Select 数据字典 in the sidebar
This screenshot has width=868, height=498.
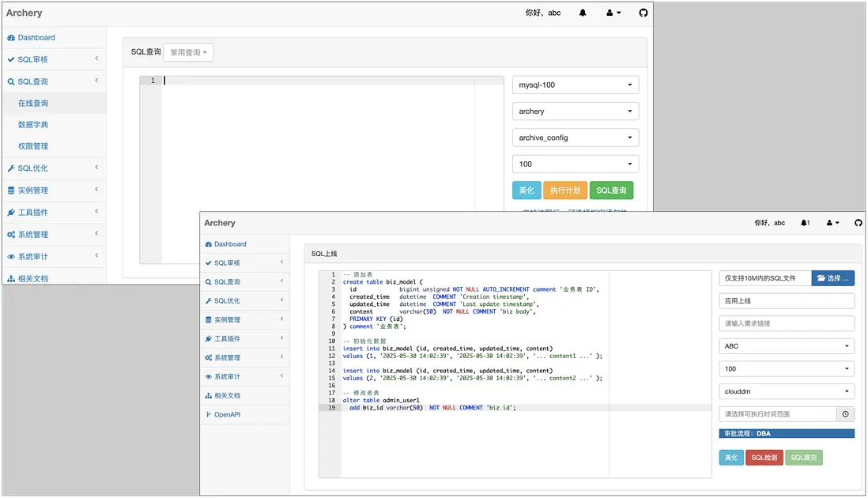point(33,125)
